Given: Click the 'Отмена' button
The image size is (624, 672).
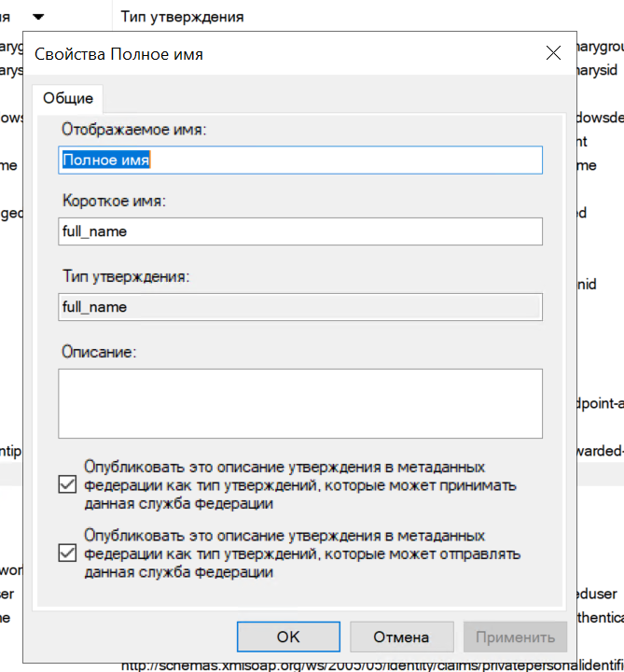Looking at the screenshot, I should (x=401, y=637).
